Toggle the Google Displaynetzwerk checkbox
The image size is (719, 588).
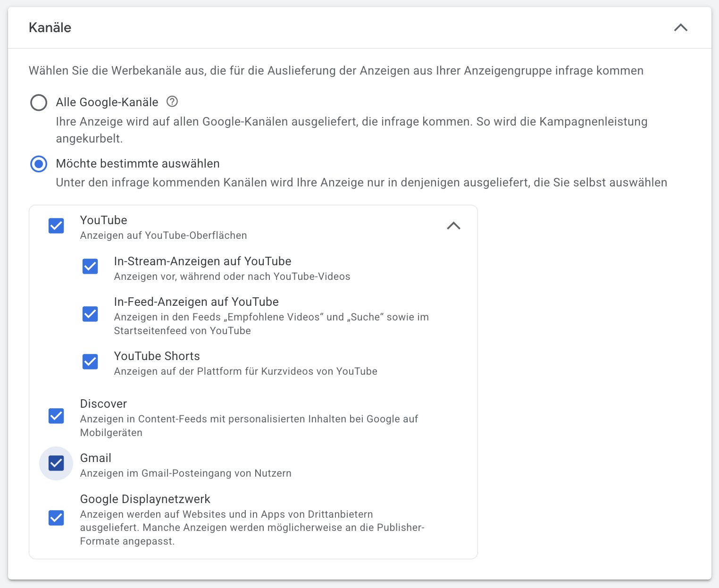57,518
